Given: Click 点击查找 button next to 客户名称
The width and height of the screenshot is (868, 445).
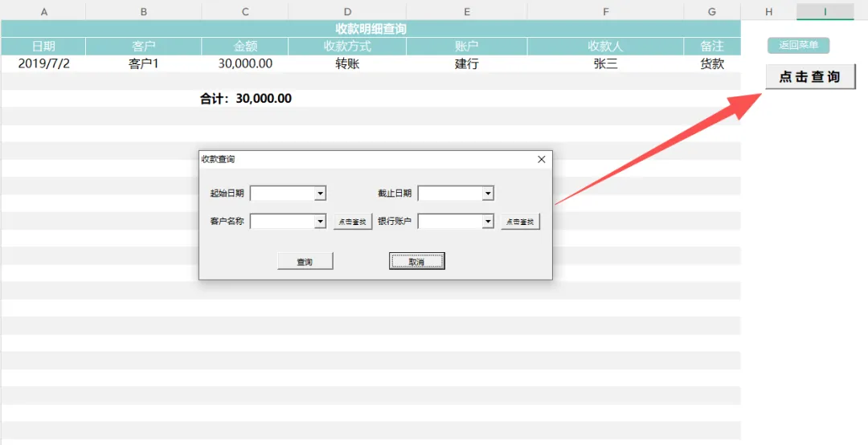Looking at the screenshot, I should pos(353,222).
